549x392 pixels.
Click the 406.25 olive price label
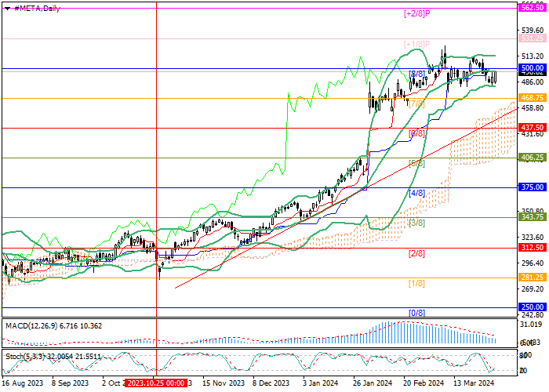point(533,158)
